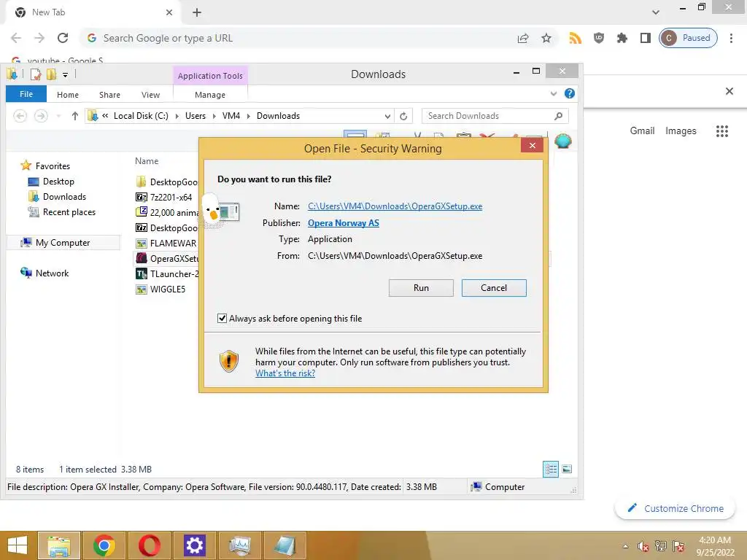This screenshot has height=560, width=747.
Task: Go up one folder level arrow
Action: click(x=74, y=116)
